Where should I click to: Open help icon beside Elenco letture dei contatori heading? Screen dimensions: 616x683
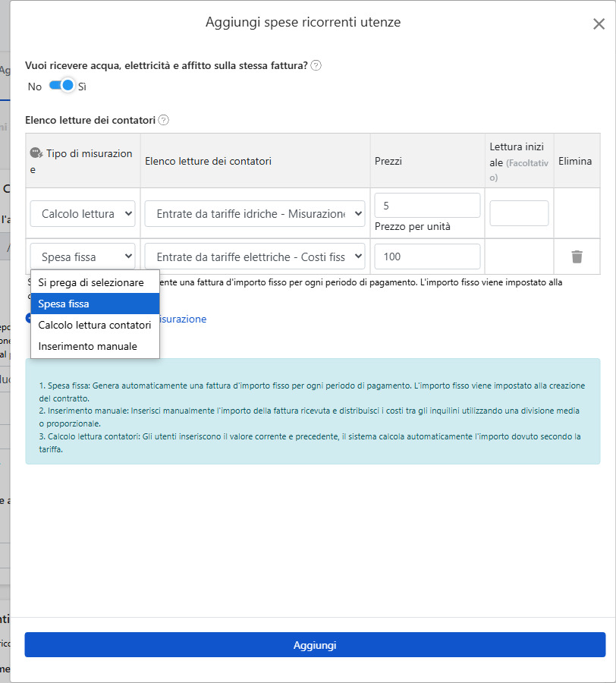[163, 120]
